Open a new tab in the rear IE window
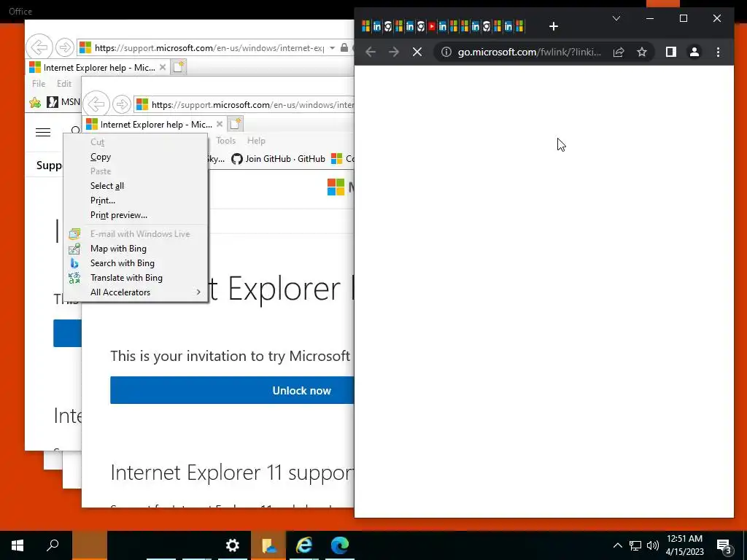 click(x=178, y=67)
